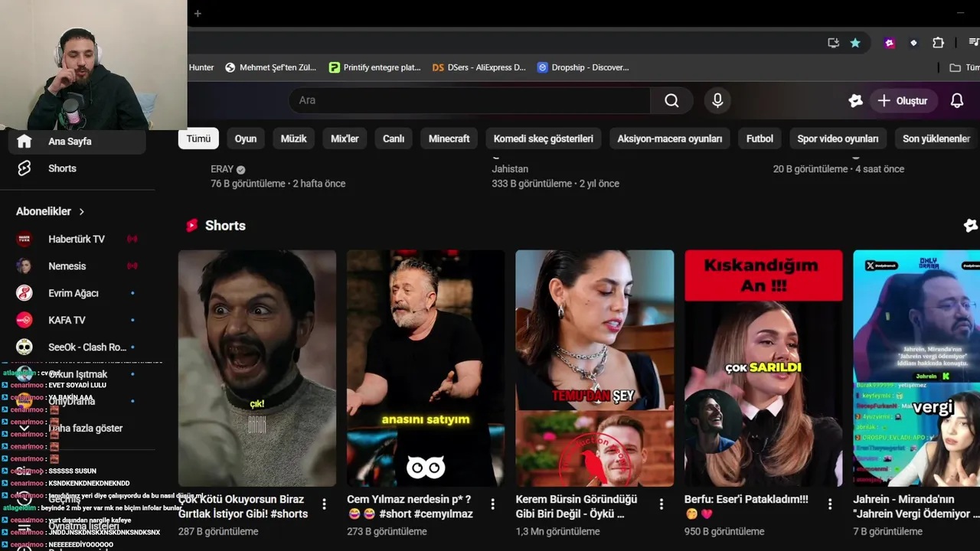This screenshot has height=551, width=980.
Task: Select the Müzik filter chip
Action: point(293,139)
